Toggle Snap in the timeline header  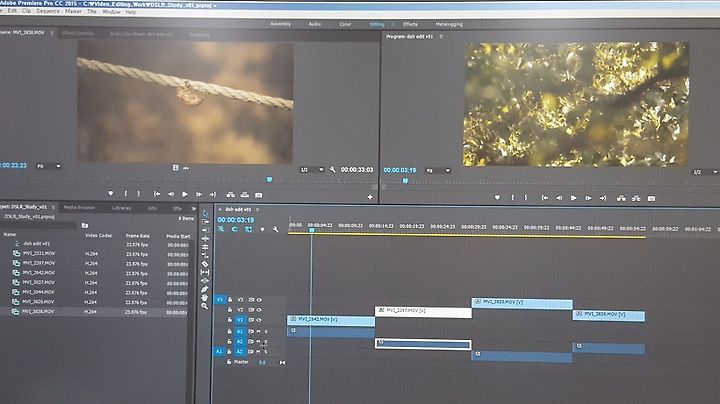pyautogui.click(x=235, y=229)
